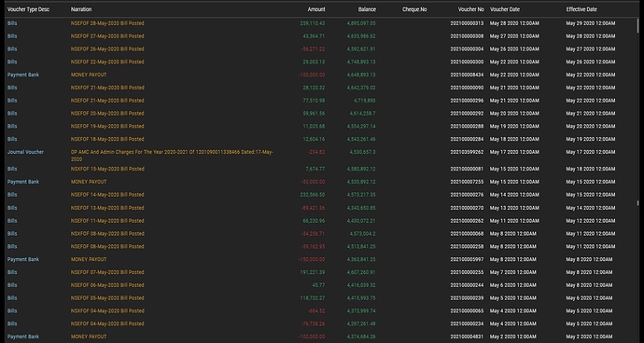The height and width of the screenshot is (343, 644).
Task: Click the amount 259,110.43
Action: (313, 23)
